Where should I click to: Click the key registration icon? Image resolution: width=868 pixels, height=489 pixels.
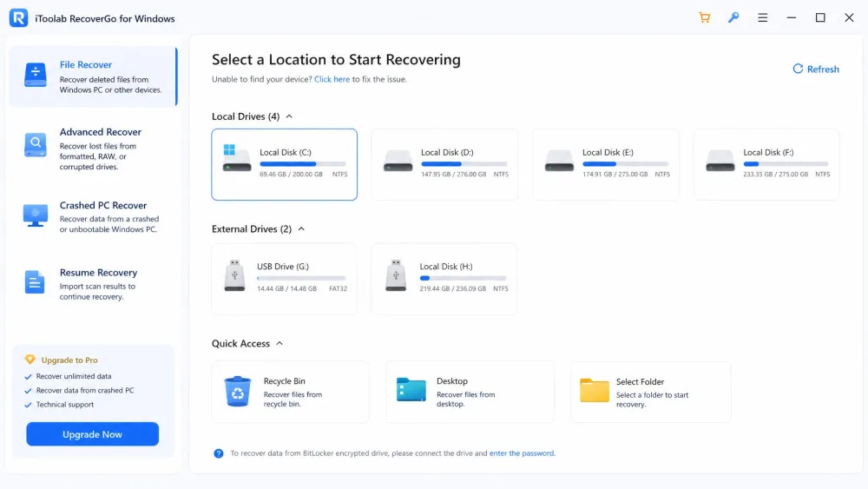click(x=733, y=17)
